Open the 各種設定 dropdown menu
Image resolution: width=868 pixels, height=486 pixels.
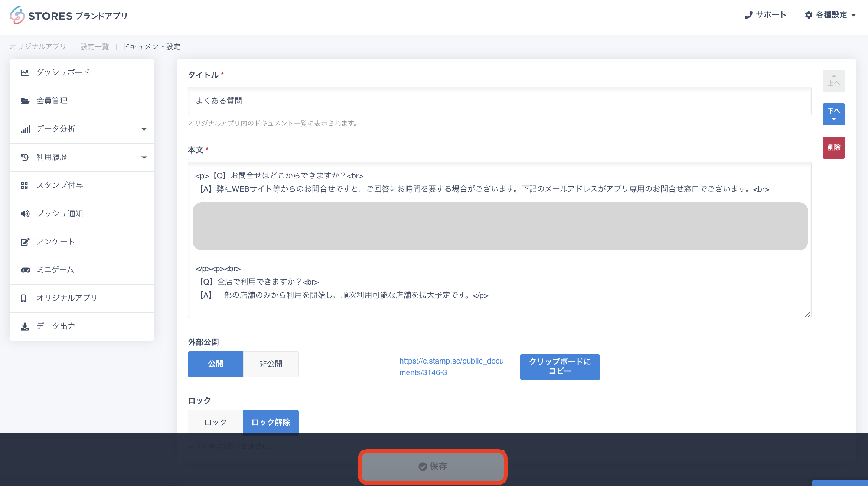pos(830,15)
